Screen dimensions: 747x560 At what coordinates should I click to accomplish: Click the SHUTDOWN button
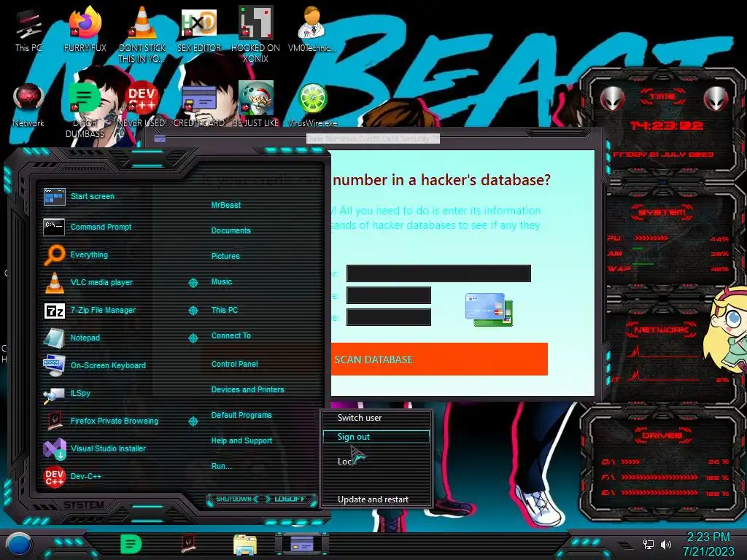tap(233, 499)
